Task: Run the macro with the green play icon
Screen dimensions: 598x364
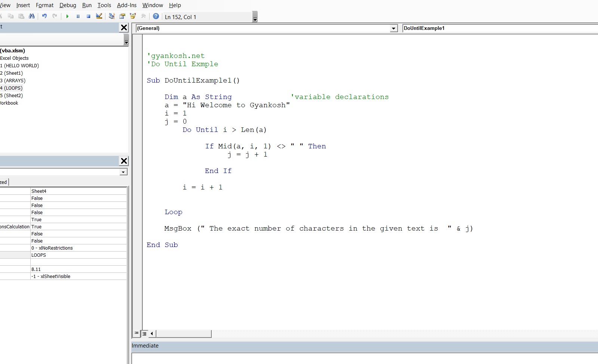Action: (x=67, y=16)
